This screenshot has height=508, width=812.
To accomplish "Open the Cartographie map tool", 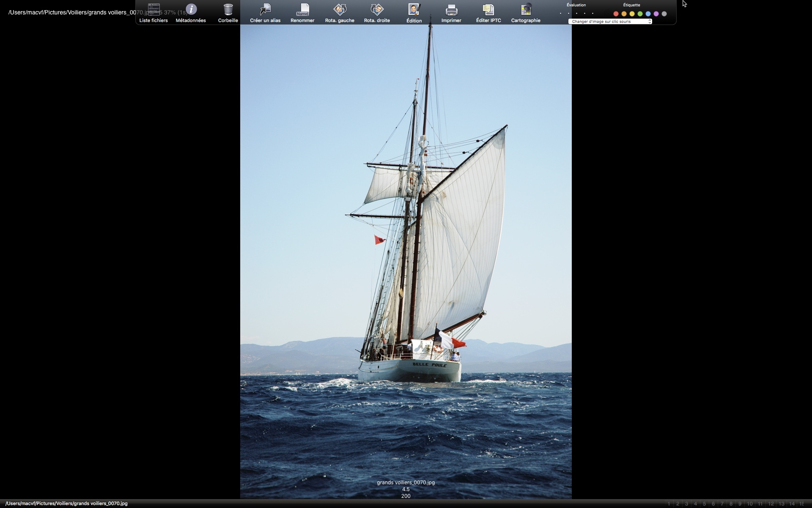I will [x=526, y=13].
